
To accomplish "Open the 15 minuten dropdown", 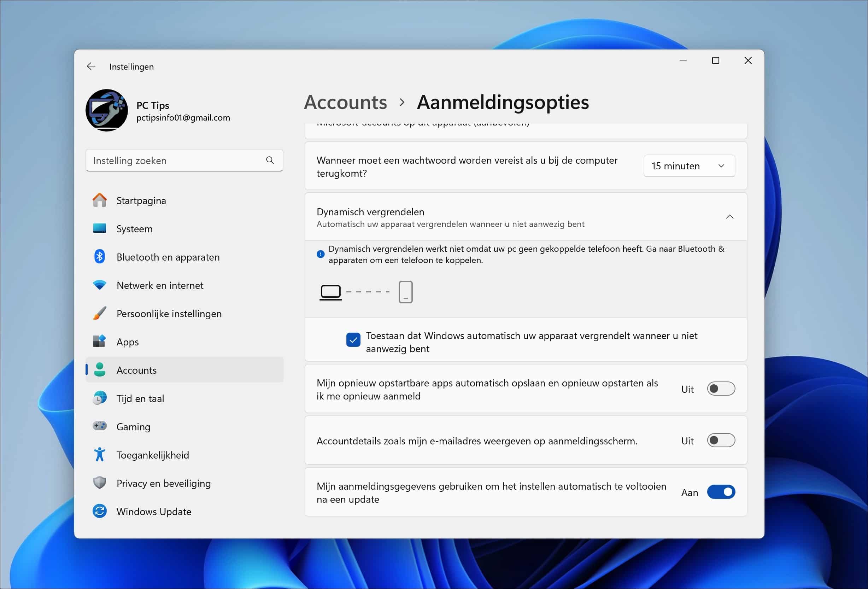I will (689, 165).
